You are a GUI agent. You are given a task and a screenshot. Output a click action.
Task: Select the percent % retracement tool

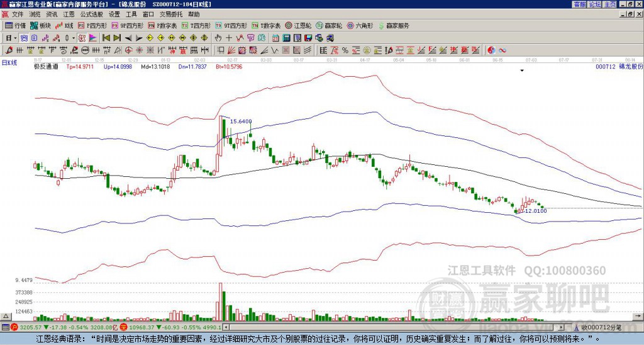point(345,50)
